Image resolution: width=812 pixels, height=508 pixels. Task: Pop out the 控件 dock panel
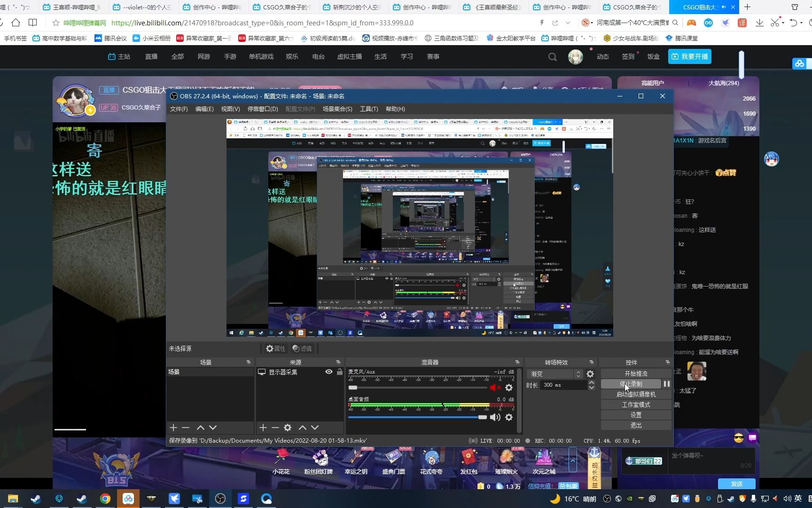(x=668, y=362)
